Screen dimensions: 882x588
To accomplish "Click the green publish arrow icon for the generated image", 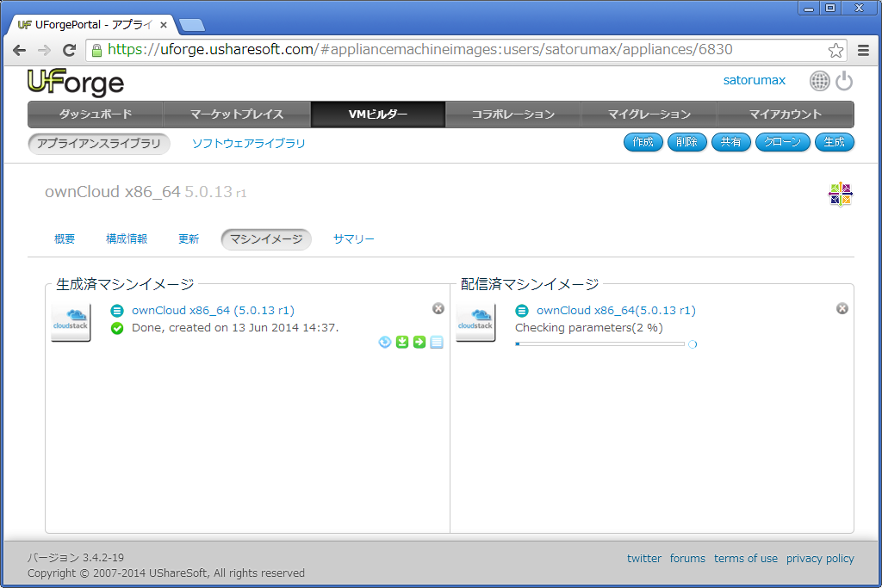I will click(419, 342).
